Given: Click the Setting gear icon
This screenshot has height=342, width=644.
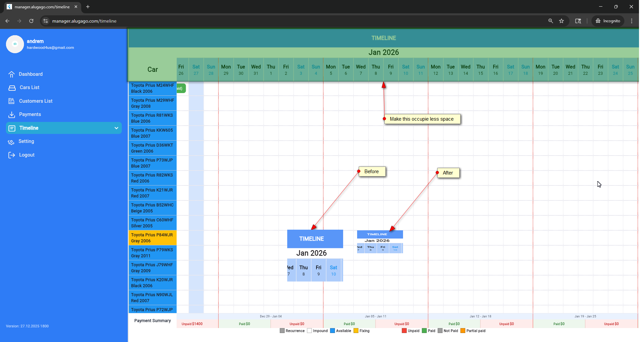Looking at the screenshot, I should (11, 142).
